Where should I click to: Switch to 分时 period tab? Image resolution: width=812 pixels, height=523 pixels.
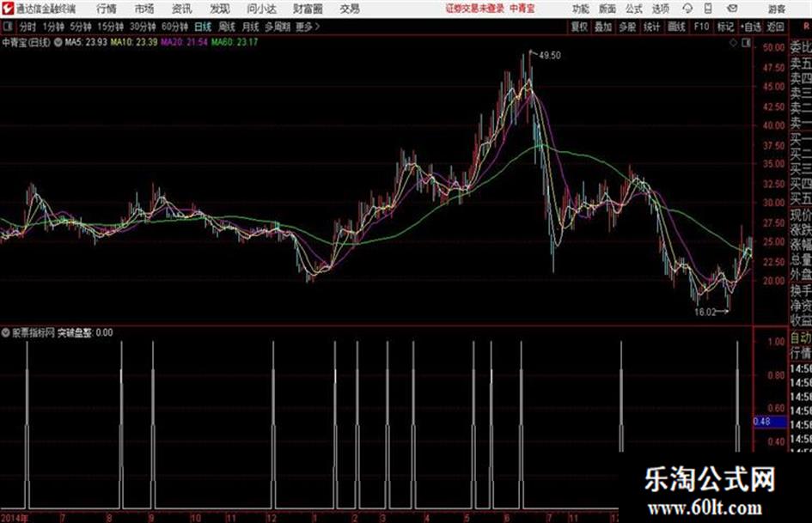[x=27, y=27]
